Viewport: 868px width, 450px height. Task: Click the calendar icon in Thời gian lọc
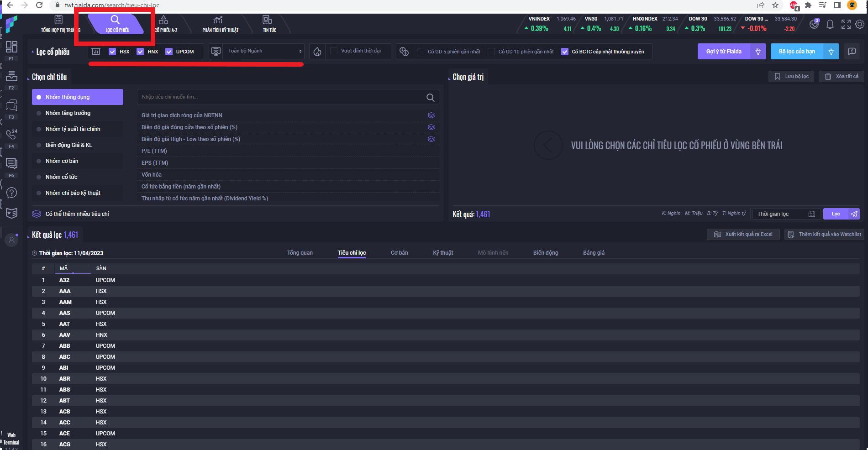pyautogui.click(x=811, y=214)
